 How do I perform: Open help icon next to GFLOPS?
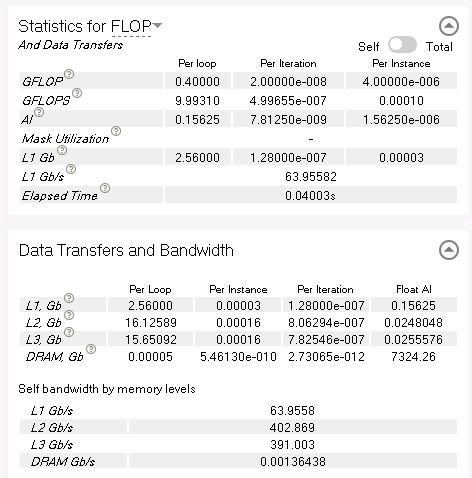click(77, 93)
